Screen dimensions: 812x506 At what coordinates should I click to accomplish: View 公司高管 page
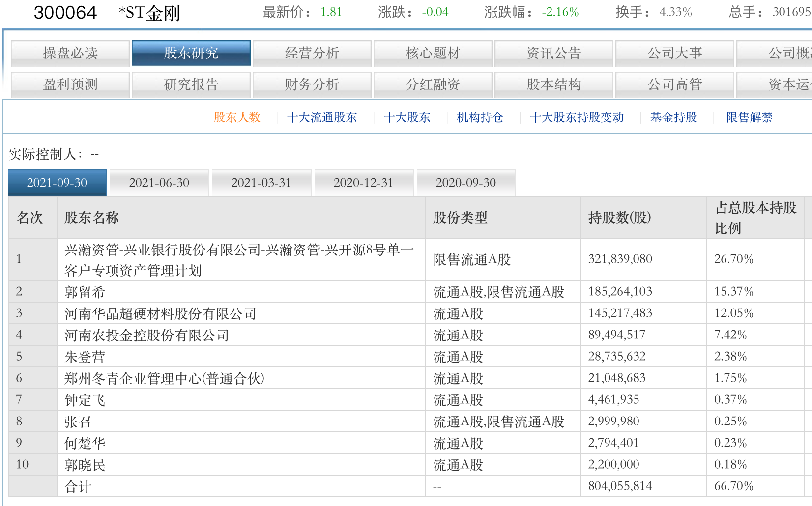click(675, 84)
